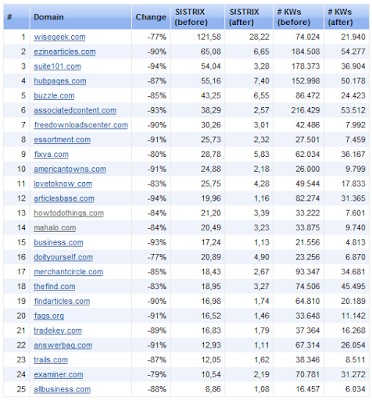
Task: Select the 54.277 keywords after value
Action: pyautogui.click(x=353, y=52)
